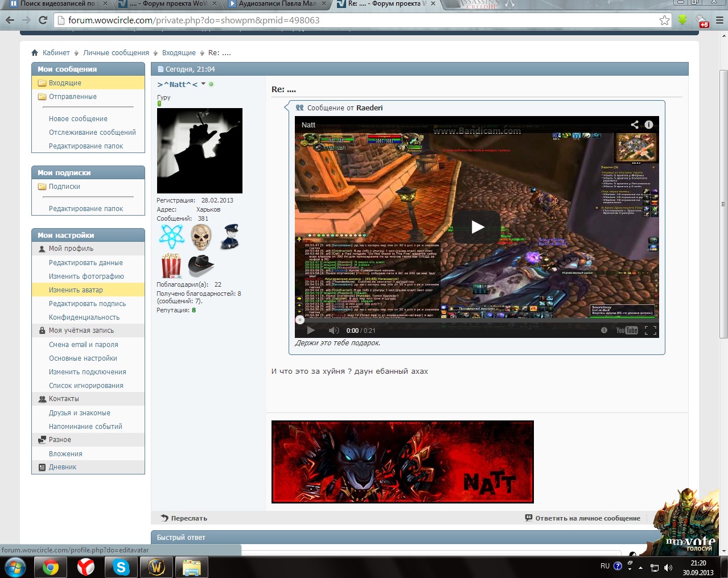Open Вложения in sidebar
This screenshot has width=728, height=578.
(65, 453)
